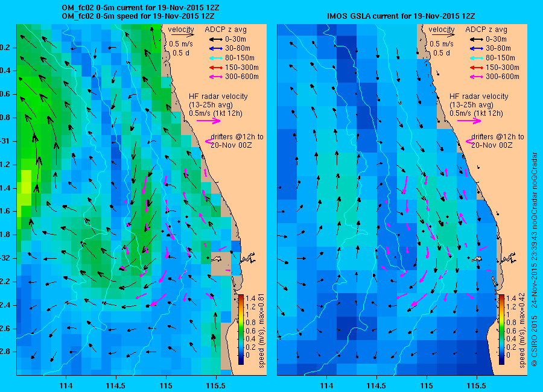Image resolution: width=543 pixels, height=392 pixels.
Task: Click blue 30-80m arrow in OM_fc02 legend
Action: click(216, 48)
